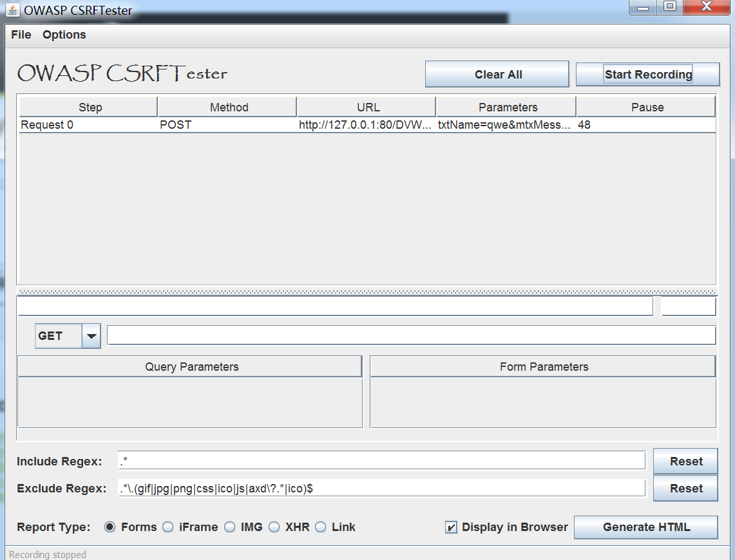Viewport: 735px width, 560px height.
Task: Click the Pause column header
Action: [x=646, y=107]
